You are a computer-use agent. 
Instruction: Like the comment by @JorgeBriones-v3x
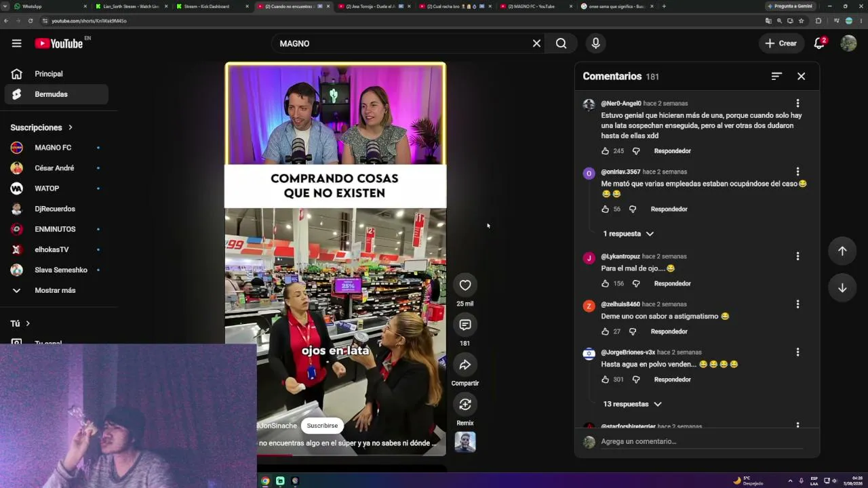coord(606,380)
